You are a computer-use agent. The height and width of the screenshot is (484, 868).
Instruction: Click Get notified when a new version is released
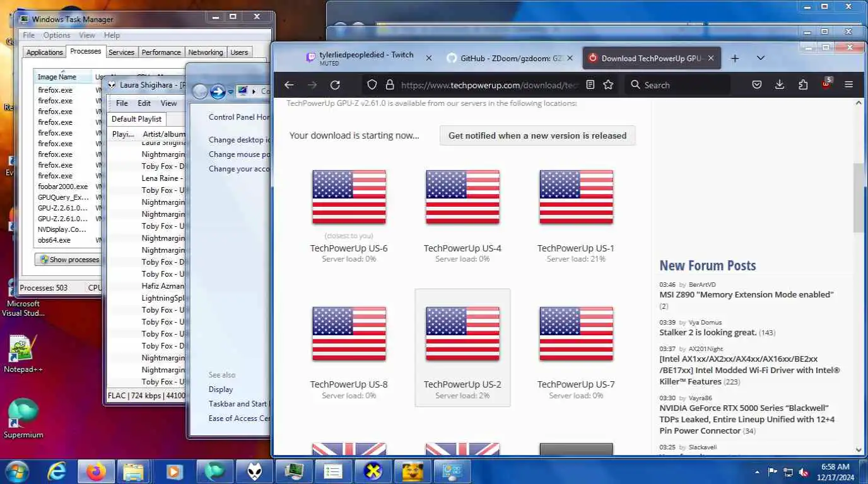(537, 135)
